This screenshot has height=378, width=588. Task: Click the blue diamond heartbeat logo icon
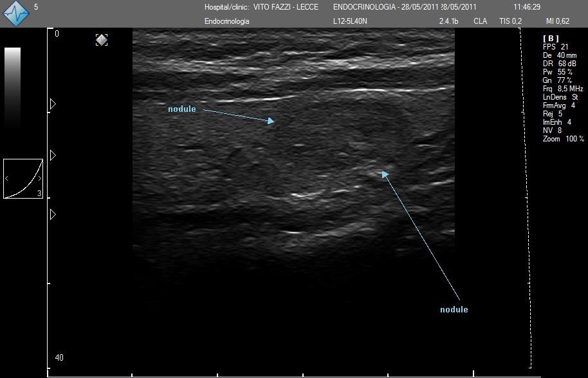[x=15, y=13]
